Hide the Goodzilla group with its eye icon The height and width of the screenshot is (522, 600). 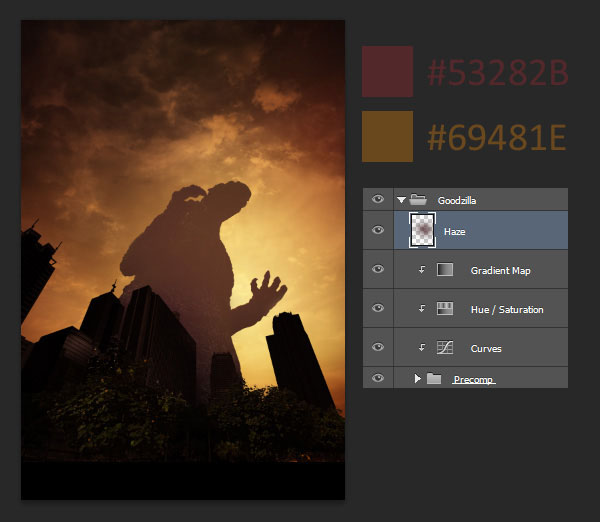coord(378,199)
